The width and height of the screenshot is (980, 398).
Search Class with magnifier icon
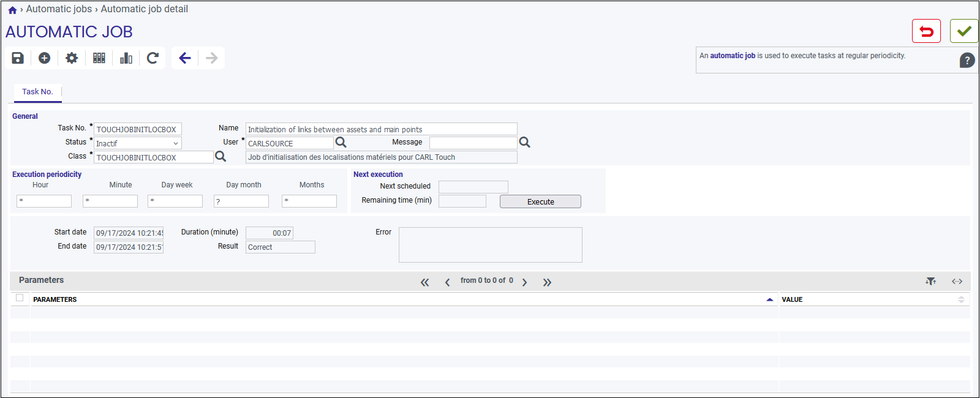tap(221, 157)
